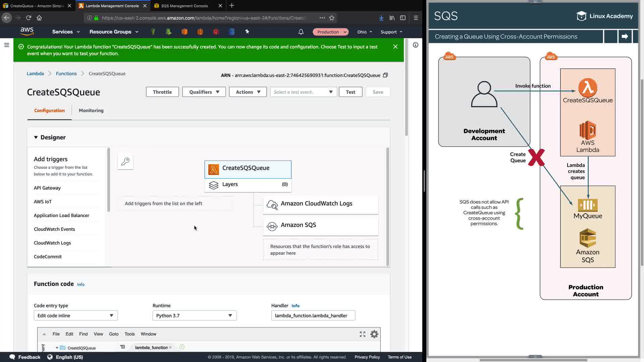The height and width of the screenshot is (362, 644).
Task: Dismiss the green success banner
Action: coord(395,47)
